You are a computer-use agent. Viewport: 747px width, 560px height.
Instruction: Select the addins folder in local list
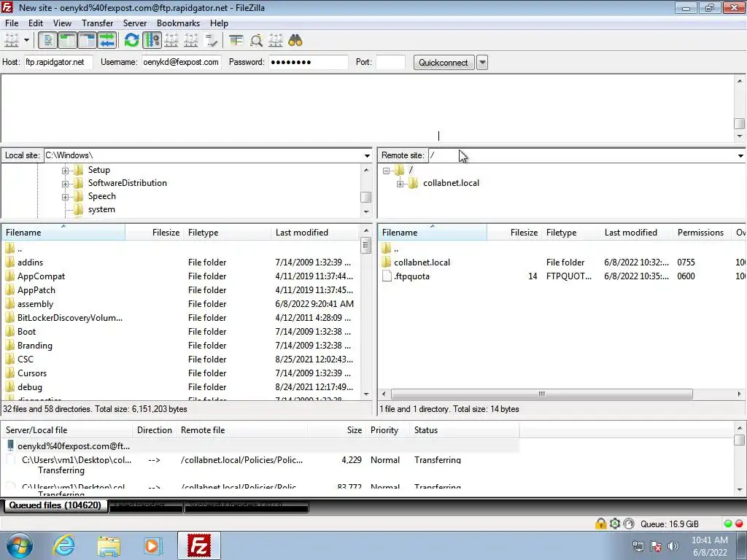(179, 262)
